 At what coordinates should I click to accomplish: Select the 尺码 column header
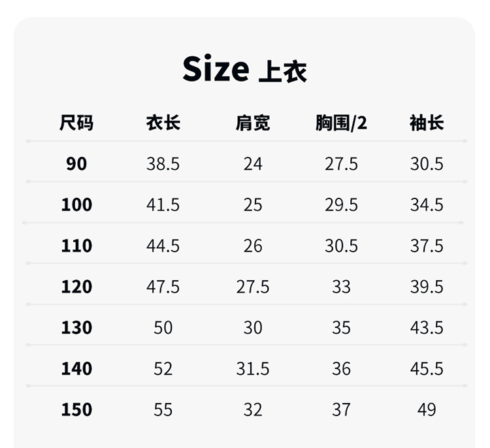tap(76, 122)
